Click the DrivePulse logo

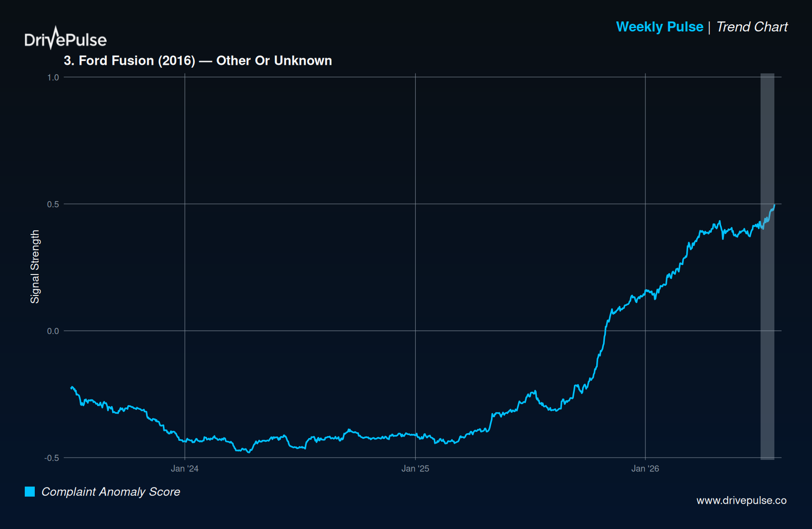pyautogui.click(x=66, y=38)
